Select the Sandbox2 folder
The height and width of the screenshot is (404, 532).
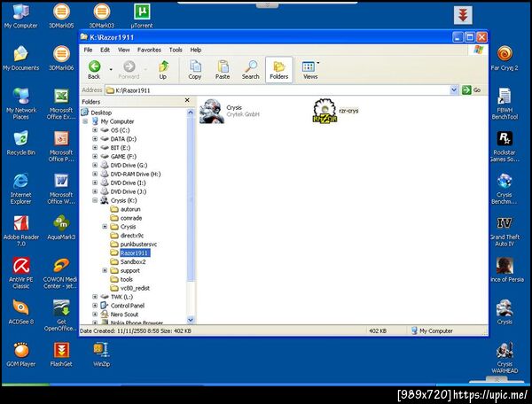pyautogui.click(x=133, y=262)
